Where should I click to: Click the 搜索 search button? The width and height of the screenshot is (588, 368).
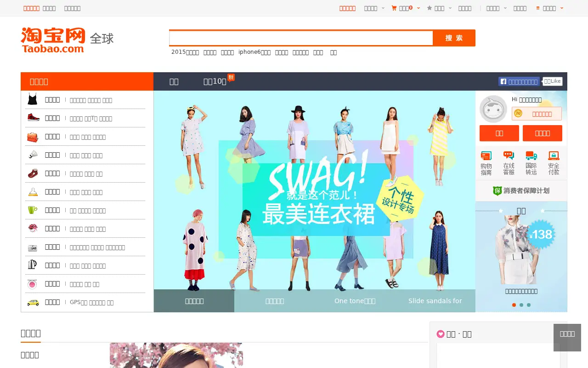(454, 38)
